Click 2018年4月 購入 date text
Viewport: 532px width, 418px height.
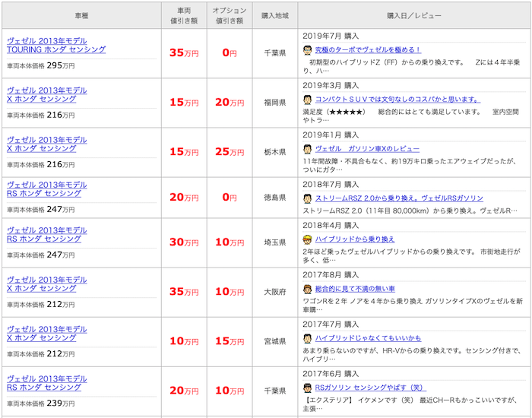(331, 225)
